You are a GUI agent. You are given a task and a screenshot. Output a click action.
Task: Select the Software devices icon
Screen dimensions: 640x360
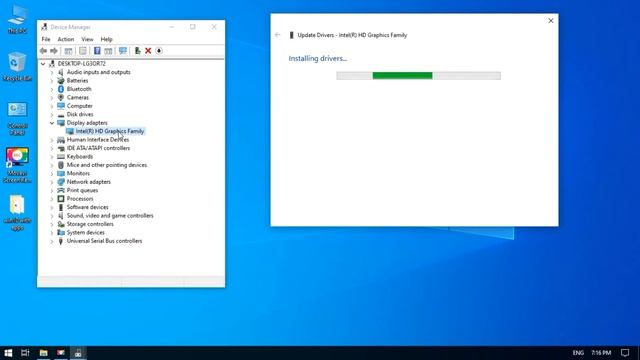(61, 207)
